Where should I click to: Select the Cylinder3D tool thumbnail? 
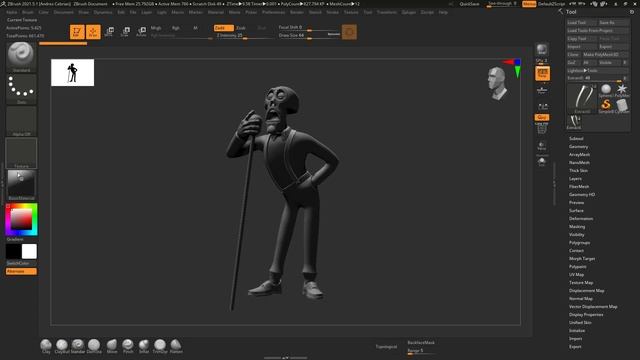[x=622, y=107]
